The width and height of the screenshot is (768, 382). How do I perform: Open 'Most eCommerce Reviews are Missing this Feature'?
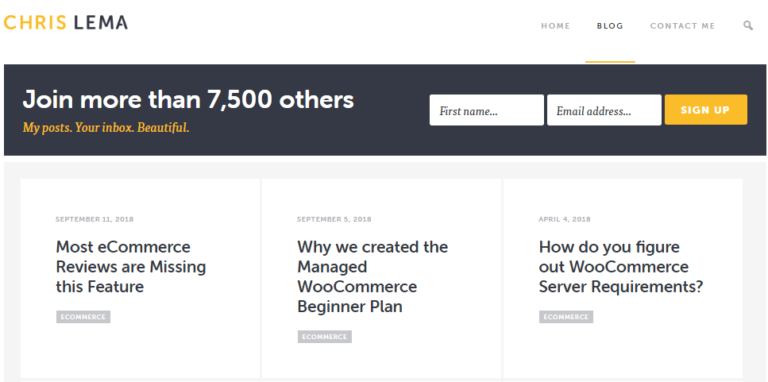coord(131,267)
